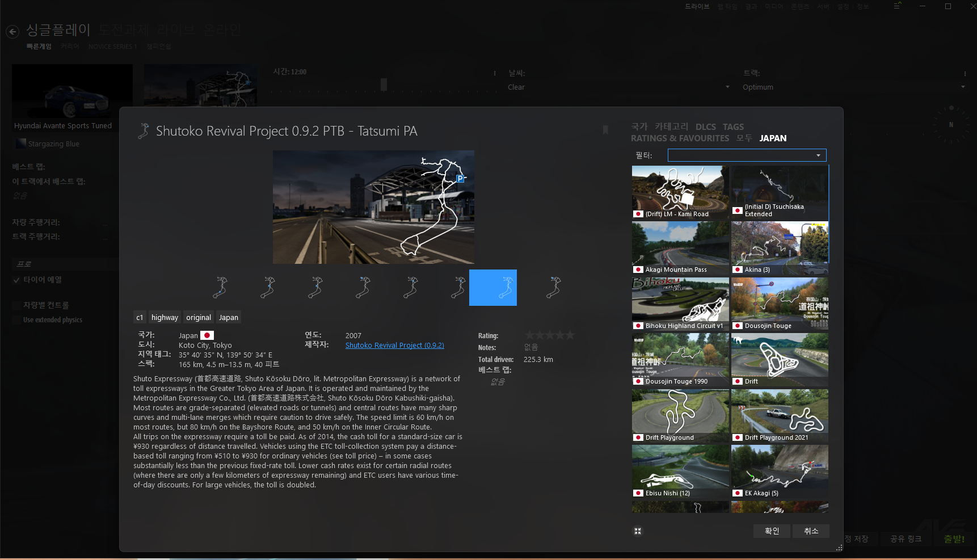Click the 출발! button
The height and width of the screenshot is (560, 977).
[954, 539]
